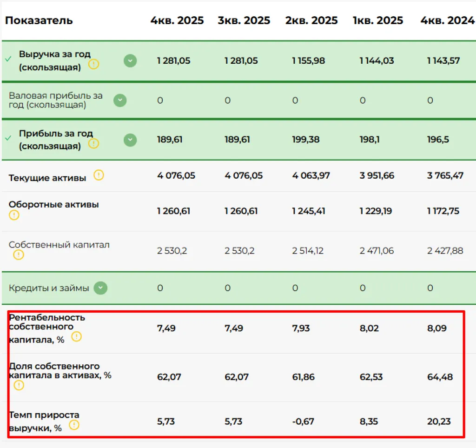
Task: Expand the Выручка за год row chevron
Action: pyautogui.click(x=130, y=60)
